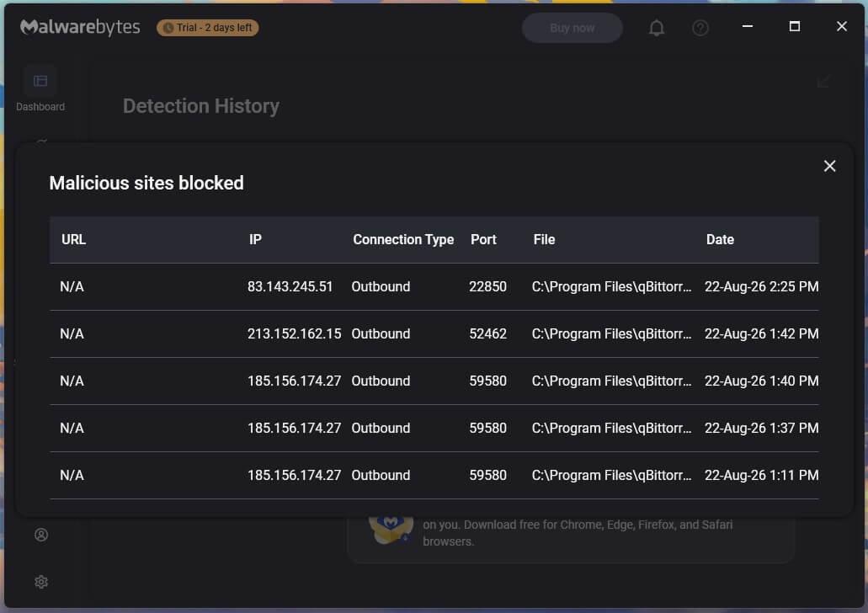The height and width of the screenshot is (613, 868).
Task: Click date 22-Aug-26 1:11 PM
Action: point(762,475)
